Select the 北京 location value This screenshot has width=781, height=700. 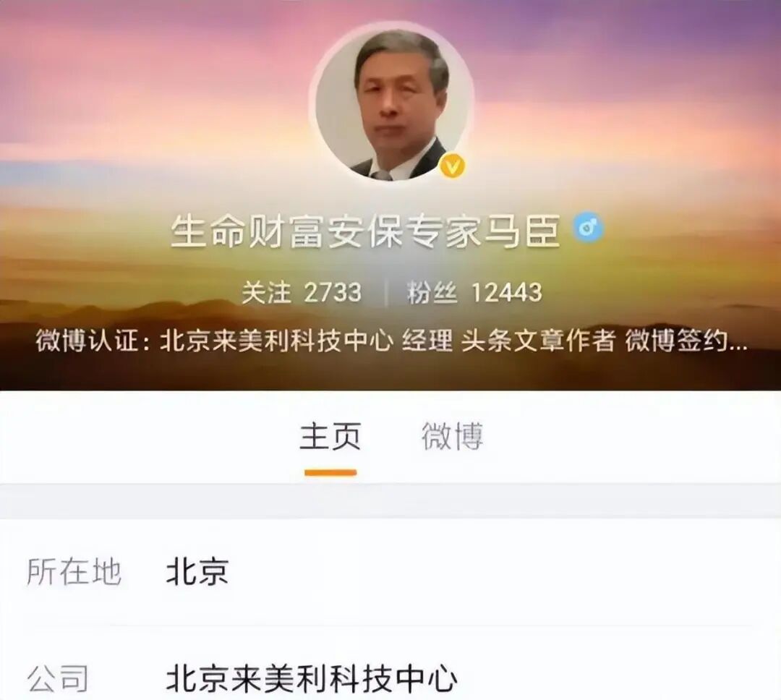(x=197, y=571)
